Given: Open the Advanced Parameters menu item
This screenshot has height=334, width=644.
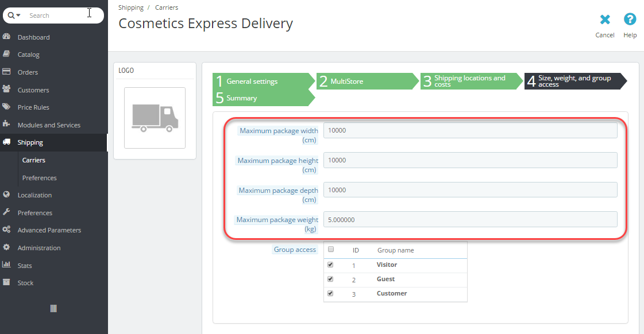Looking at the screenshot, I should coord(49,230).
